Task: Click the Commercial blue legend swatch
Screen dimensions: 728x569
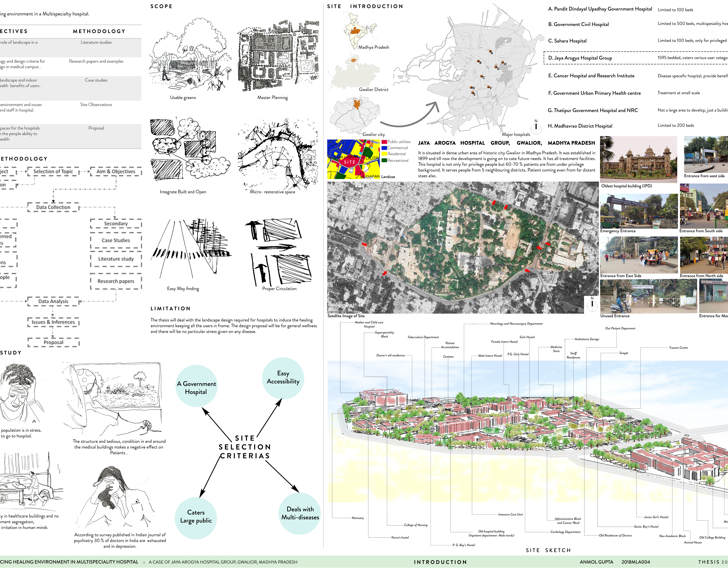Action: 384,148
